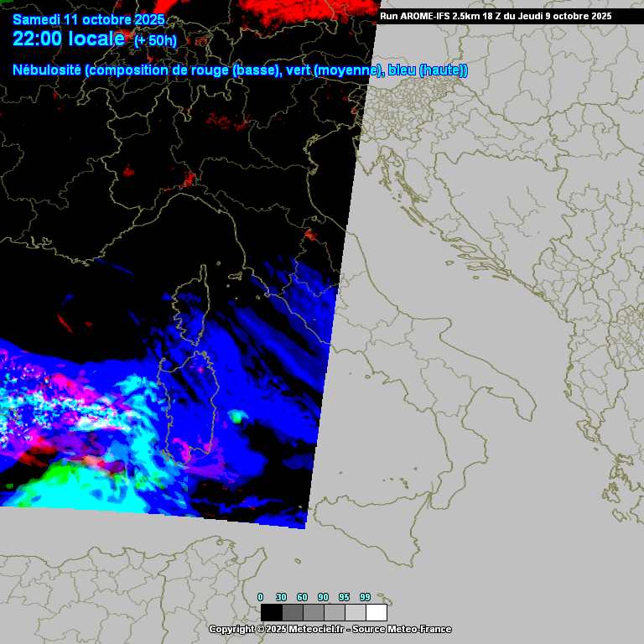
Task: Select the 60% grey legend swatch
Action: 314,612
